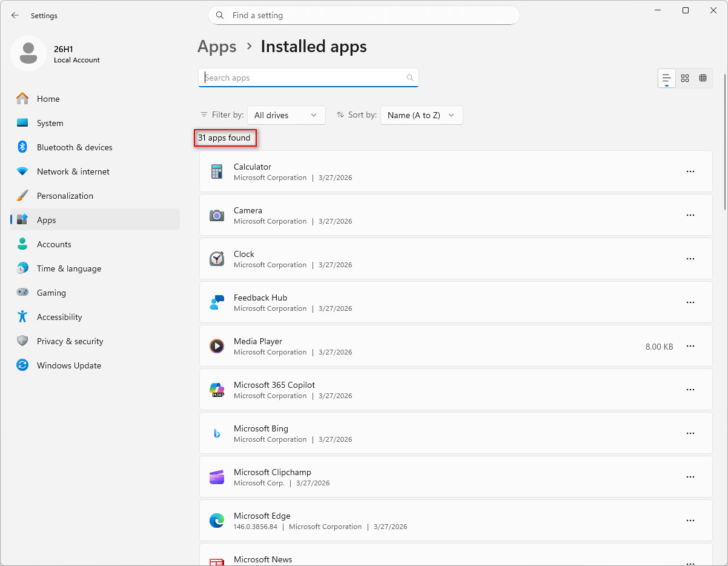Open Time & language settings
The height and width of the screenshot is (566, 728).
[95, 268]
